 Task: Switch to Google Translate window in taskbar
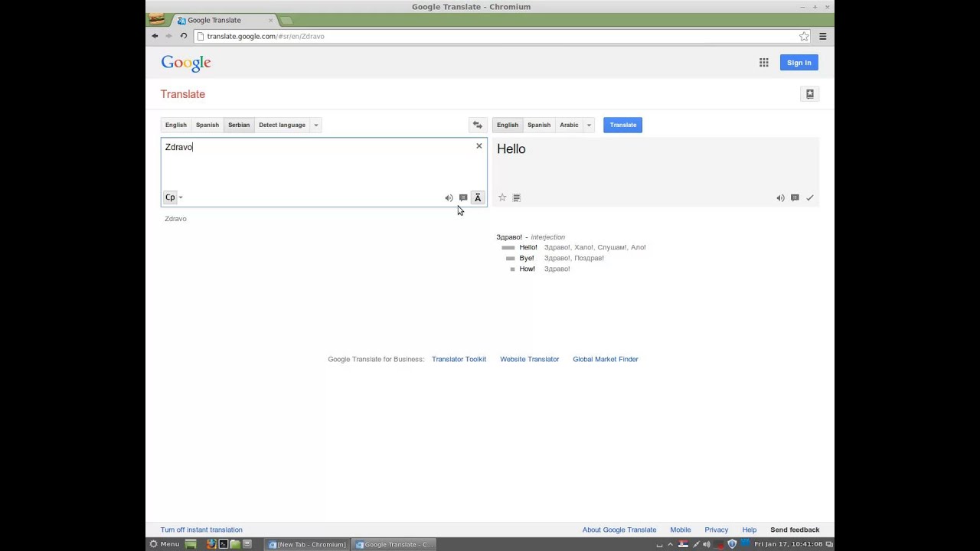395,544
